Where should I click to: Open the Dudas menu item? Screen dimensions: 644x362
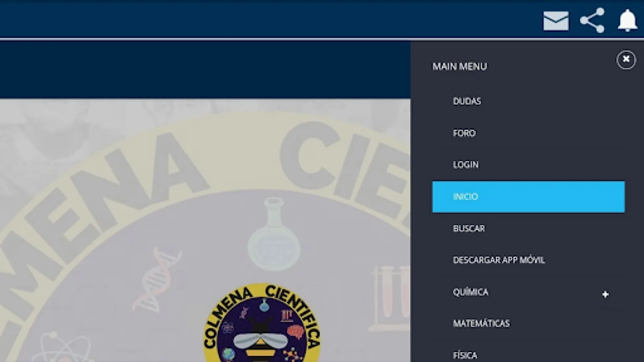click(528, 101)
